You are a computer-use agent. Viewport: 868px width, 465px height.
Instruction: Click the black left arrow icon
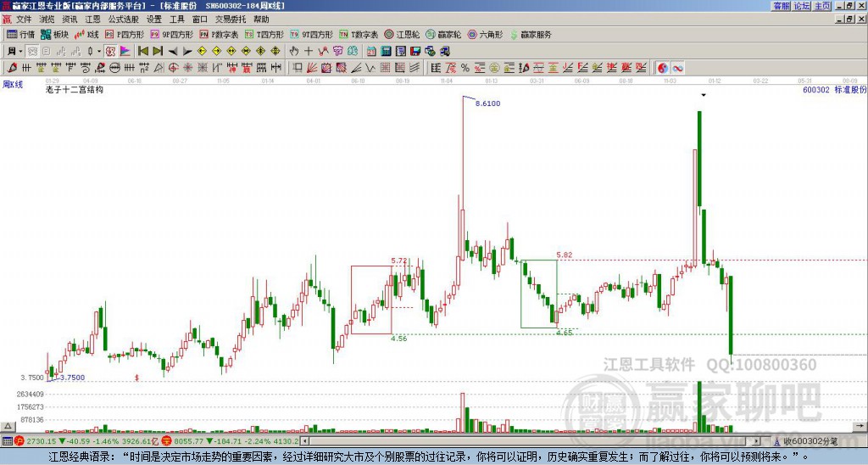(173, 52)
